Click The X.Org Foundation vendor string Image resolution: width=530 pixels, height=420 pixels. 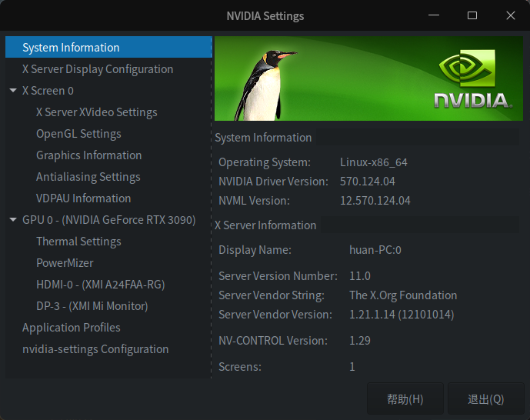403,295
